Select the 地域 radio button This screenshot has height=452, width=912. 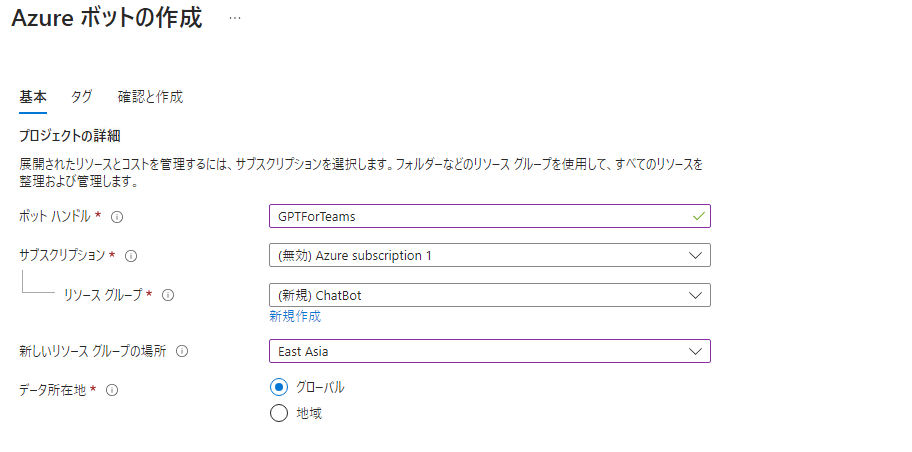(279, 413)
